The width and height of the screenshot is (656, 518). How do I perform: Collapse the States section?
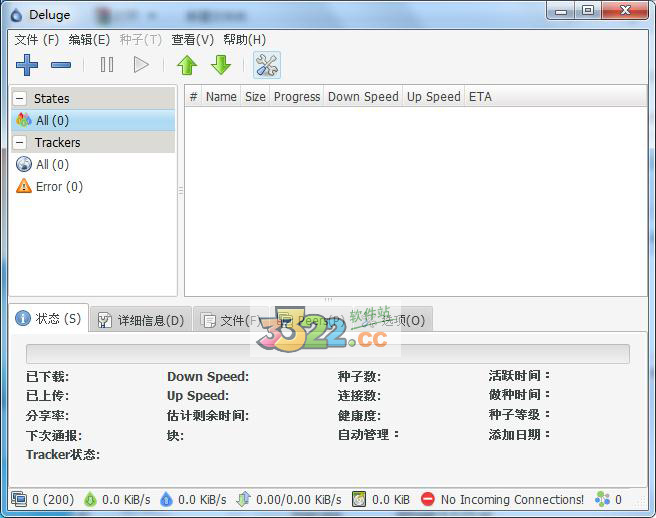20,99
